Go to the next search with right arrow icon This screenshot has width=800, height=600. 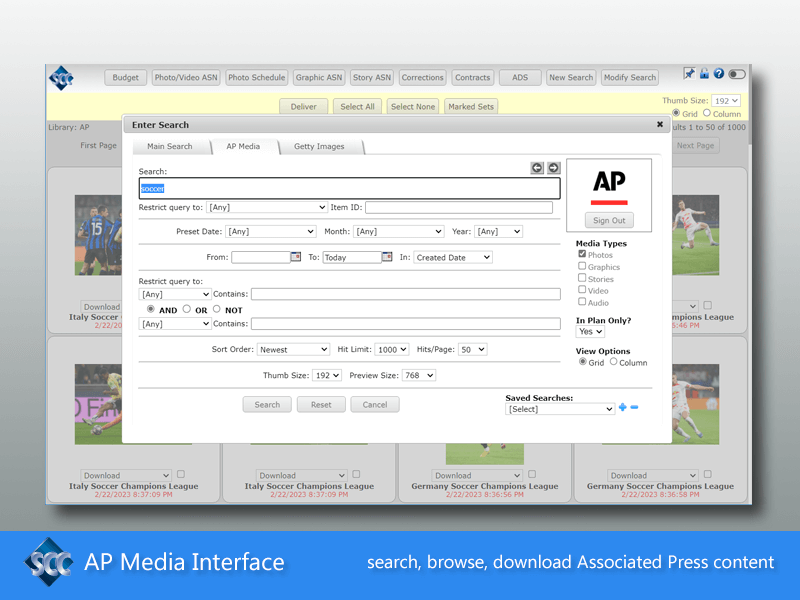[553, 167]
